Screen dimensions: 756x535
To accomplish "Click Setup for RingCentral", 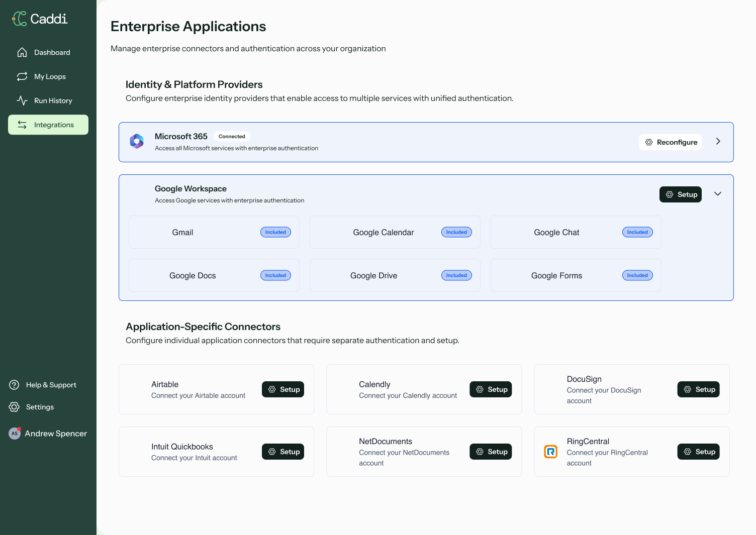I will pos(699,452).
